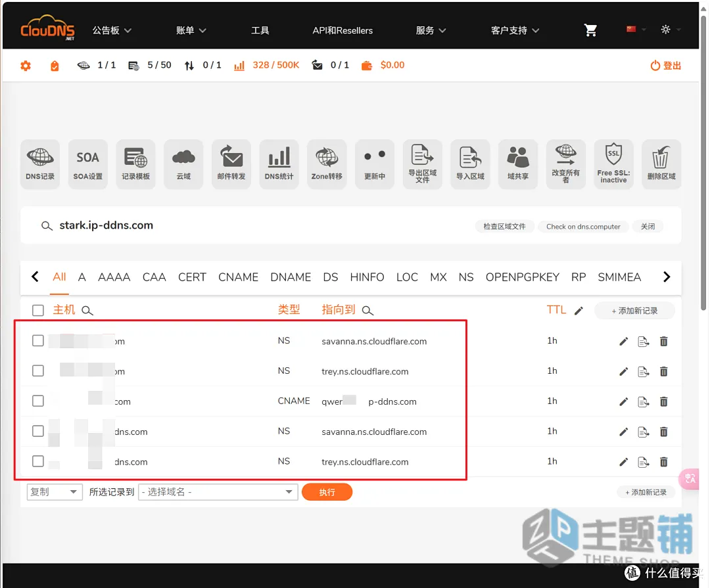Click 导入区域 import zone tile
Screen dimensions: 710x588
pos(470,164)
